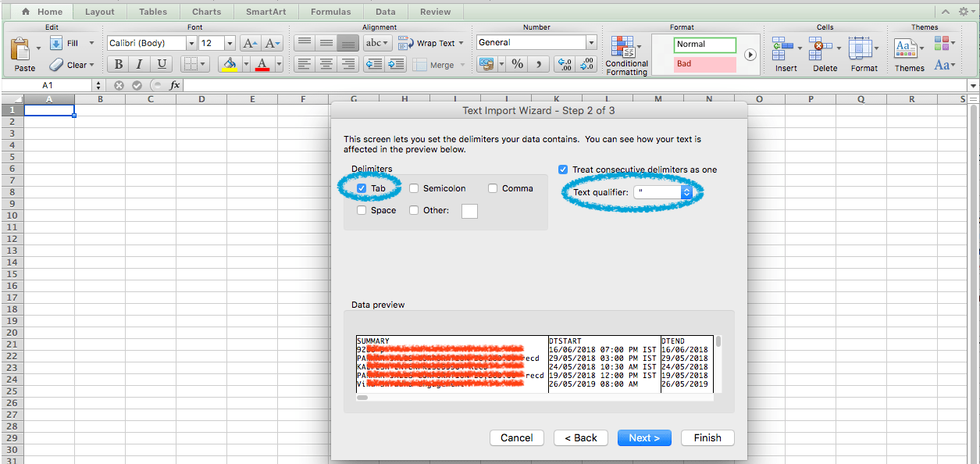Click the Percent style icon
This screenshot has height=464, width=980.
[x=516, y=64]
